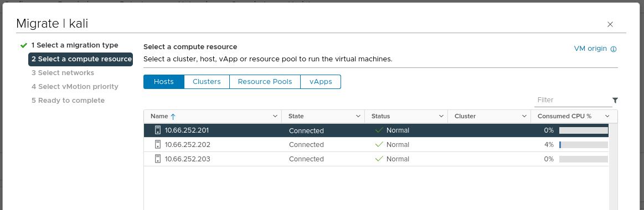644x210 pixels.
Task: Click the green checkmark on step 1
Action: [24, 45]
